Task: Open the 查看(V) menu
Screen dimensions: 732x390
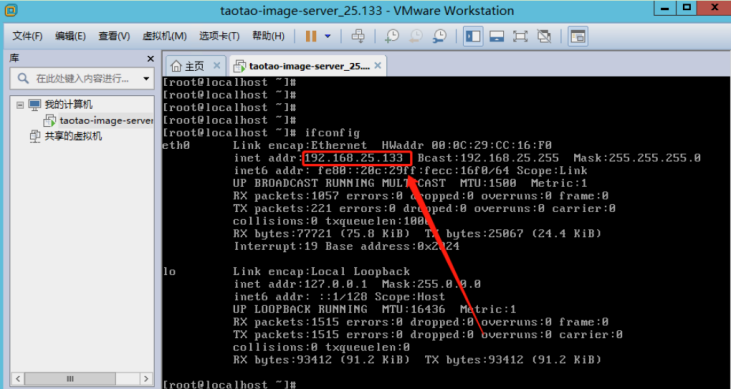Action: 114,36
